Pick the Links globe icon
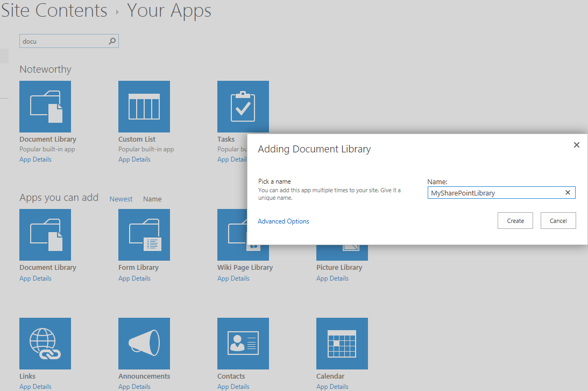This screenshot has width=588, height=391. pos(45,344)
